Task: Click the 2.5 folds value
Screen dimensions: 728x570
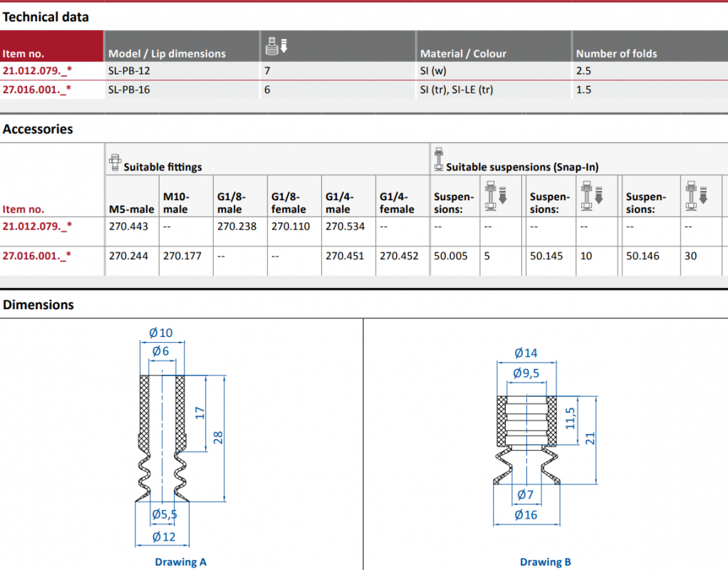Action: (x=583, y=71)
